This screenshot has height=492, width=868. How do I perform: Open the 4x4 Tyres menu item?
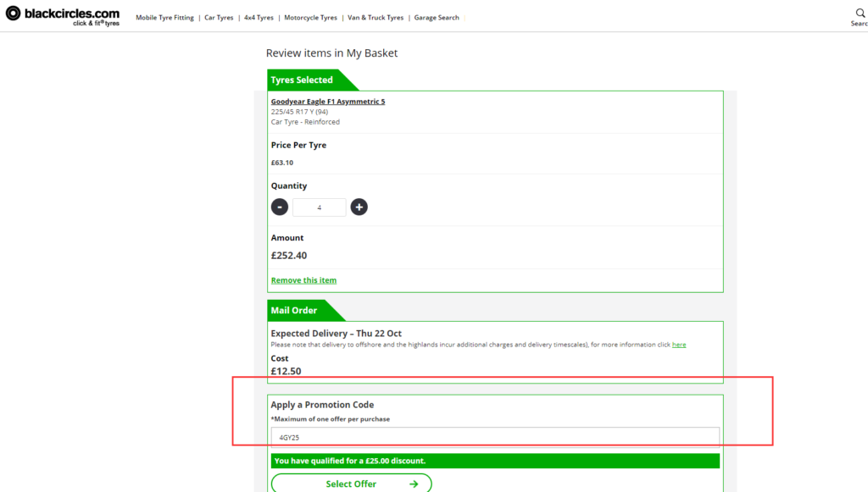pos(259,18)
